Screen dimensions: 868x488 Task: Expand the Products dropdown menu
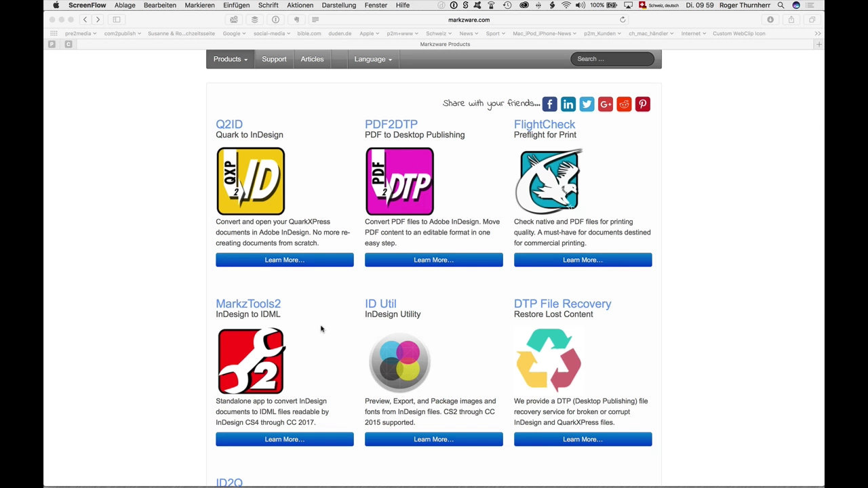231,59
